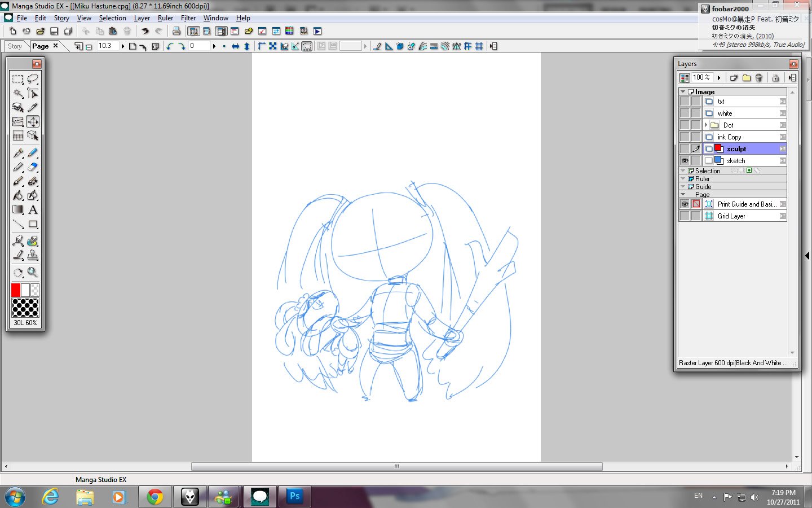Click the lock layer icon
This screenshot has height=508, width=812.
tap(775, 78)
